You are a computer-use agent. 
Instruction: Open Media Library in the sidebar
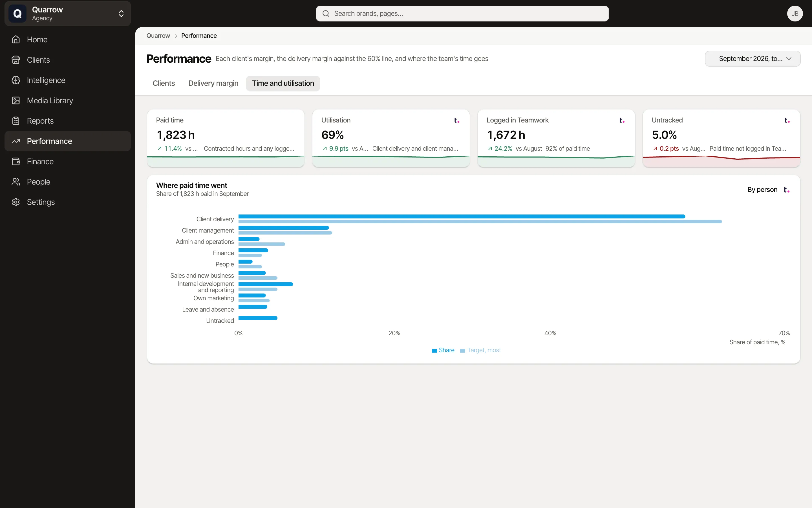coord(68,100)
